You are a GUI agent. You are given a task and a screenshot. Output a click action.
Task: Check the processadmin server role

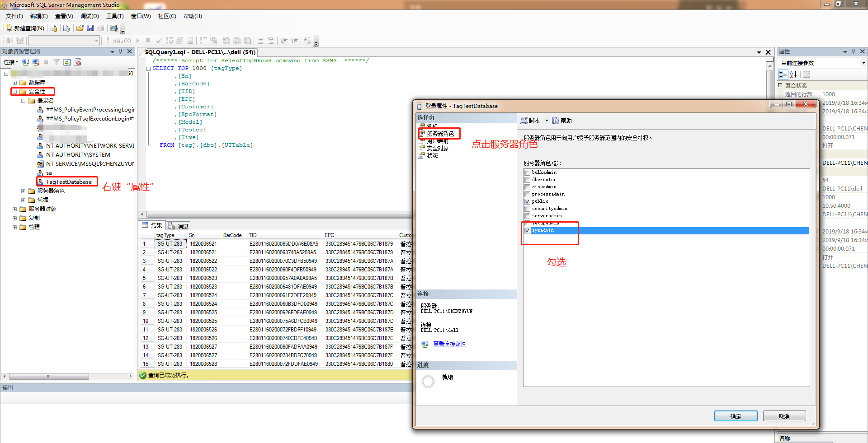click(527, 194)
